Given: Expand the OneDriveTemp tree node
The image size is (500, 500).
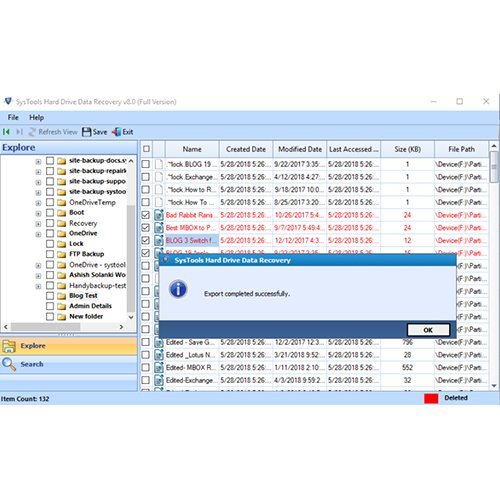Looking at the screenshot, I should pos(38,203).
